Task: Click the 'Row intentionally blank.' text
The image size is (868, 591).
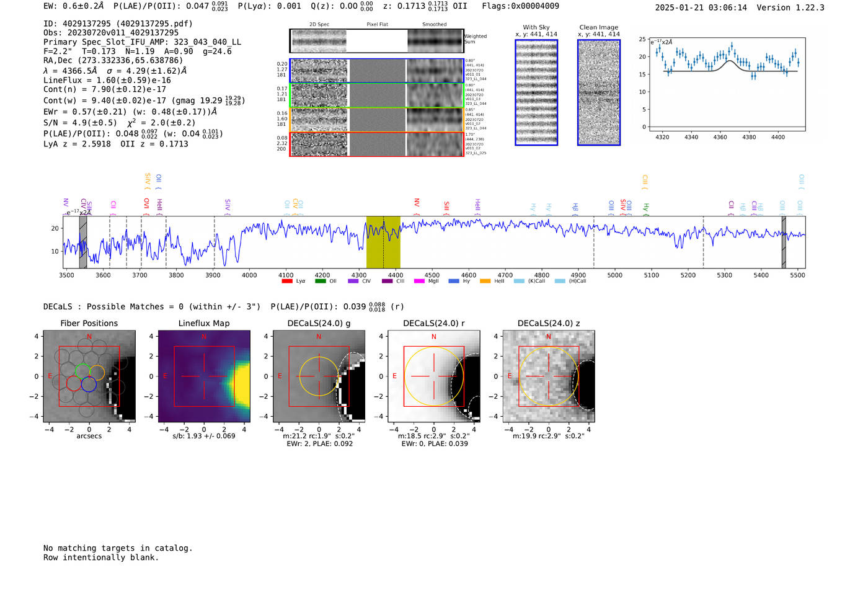Action: [x=101, y=558]
